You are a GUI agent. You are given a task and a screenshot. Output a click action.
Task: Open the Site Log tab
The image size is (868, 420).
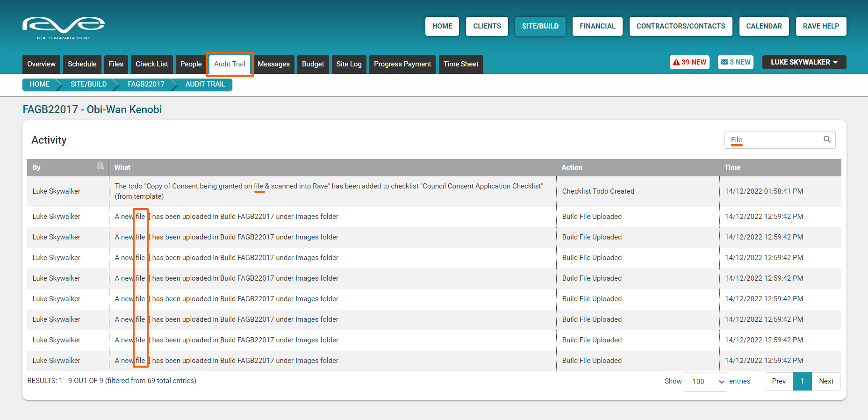tap(349, 64)
